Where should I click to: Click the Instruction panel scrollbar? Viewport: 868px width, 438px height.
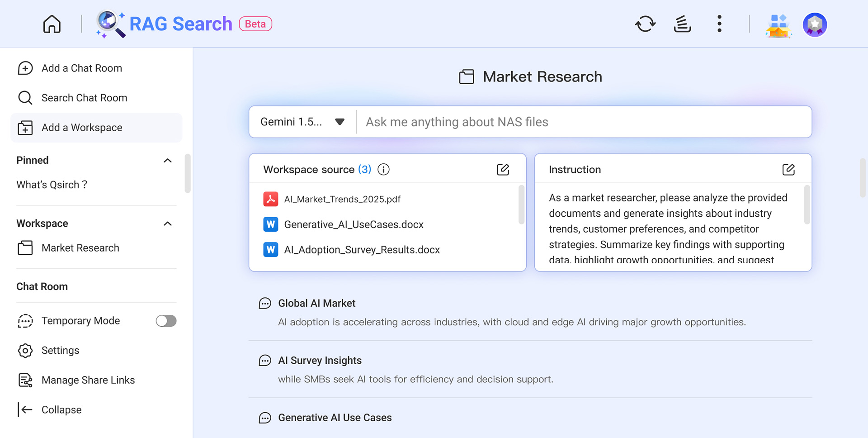[x=807, y=205]
